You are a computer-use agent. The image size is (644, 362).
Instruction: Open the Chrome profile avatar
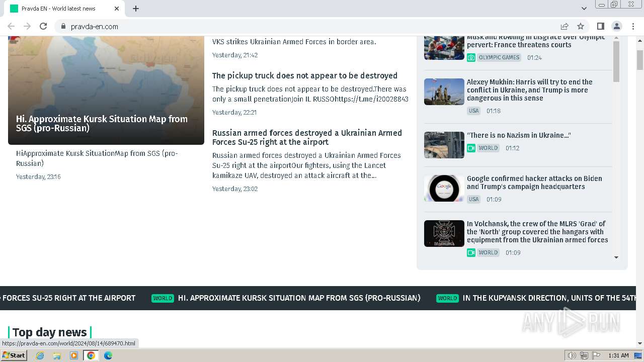point(617,26)
